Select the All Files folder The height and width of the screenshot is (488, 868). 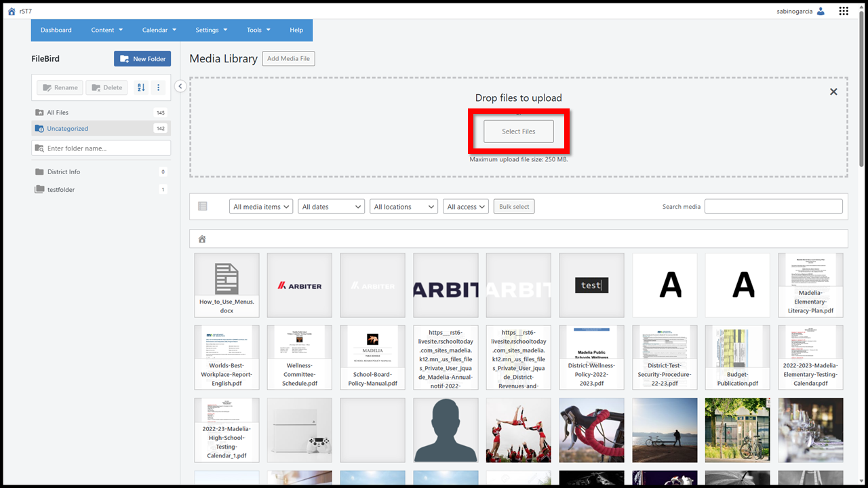click(x=101, y=113)
